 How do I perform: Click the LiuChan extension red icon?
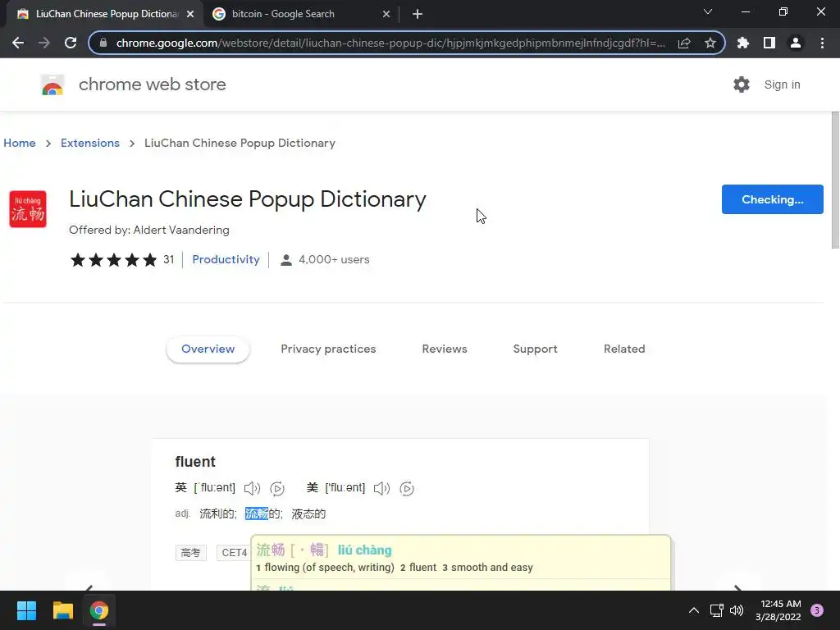coord(28,209)
